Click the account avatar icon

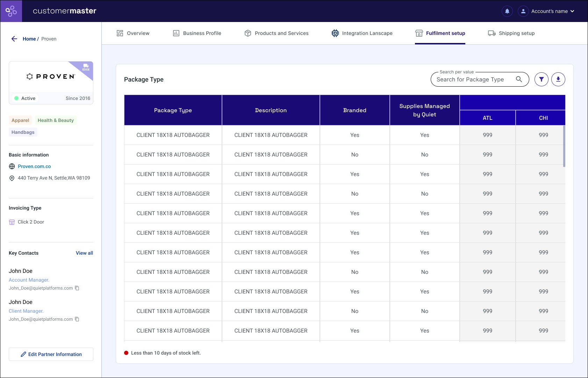[x=523, y=11]
